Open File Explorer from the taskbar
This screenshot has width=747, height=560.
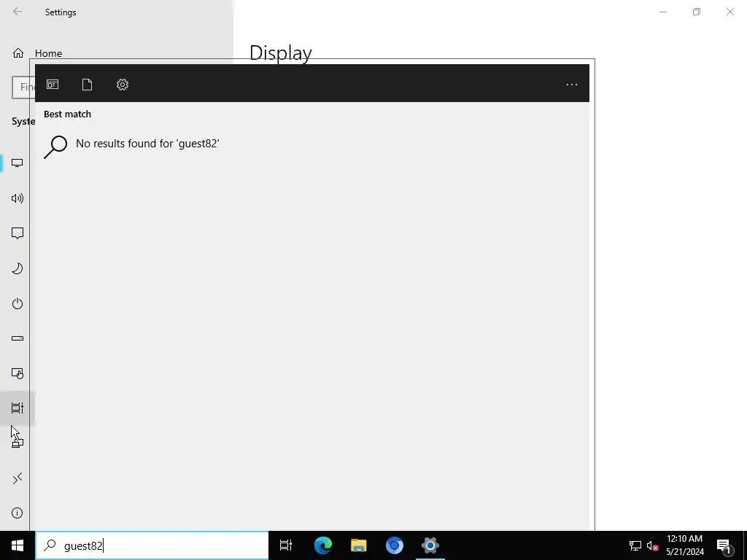click(359, 545)
